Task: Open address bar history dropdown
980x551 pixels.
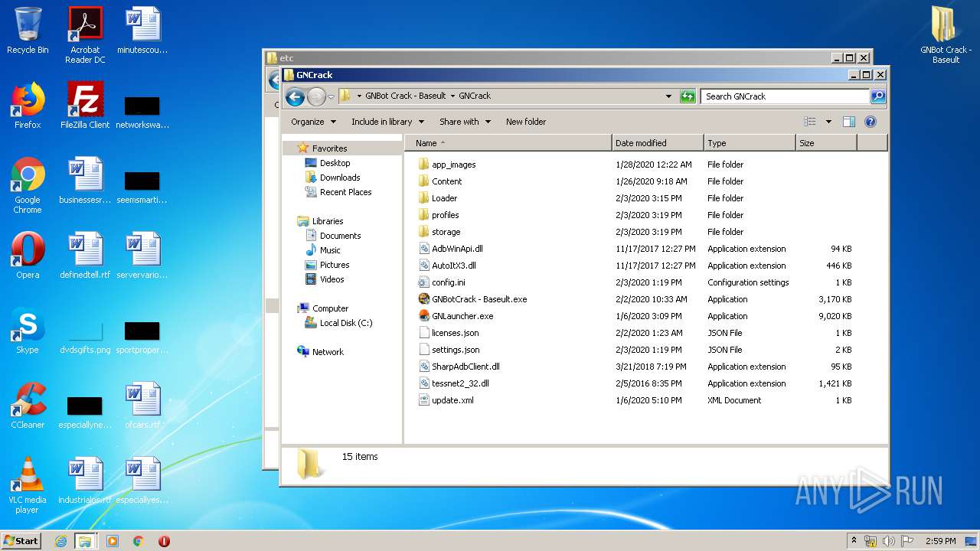Action: click(x=668, y=96)
